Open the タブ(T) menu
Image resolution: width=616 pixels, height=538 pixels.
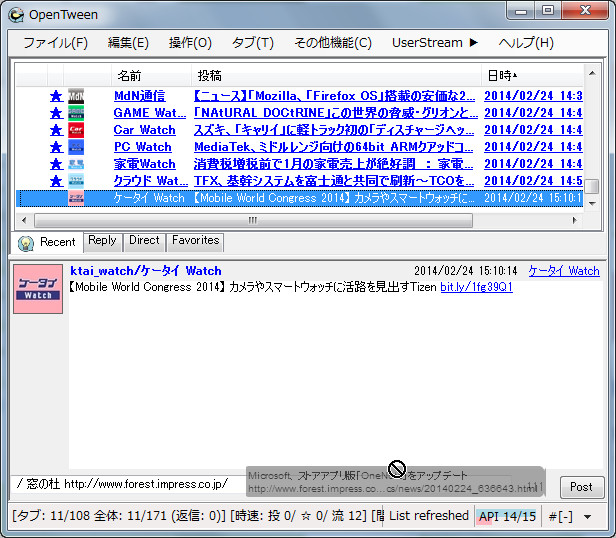click(253, 42)
